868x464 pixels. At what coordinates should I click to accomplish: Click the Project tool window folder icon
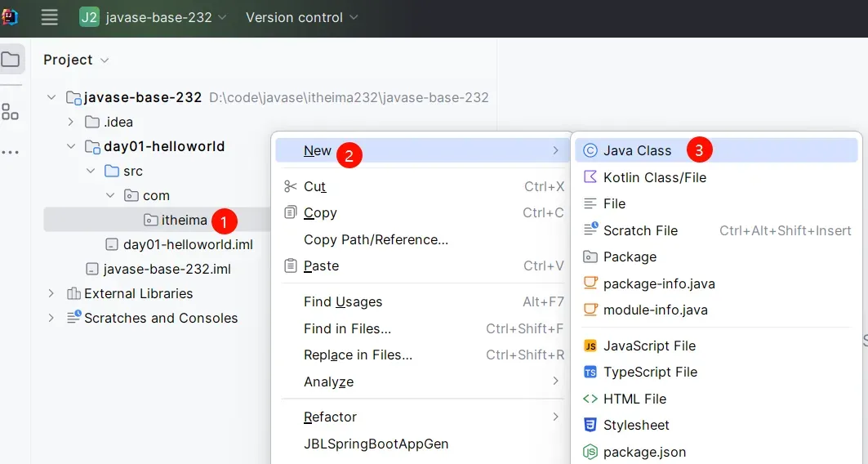pyautogui.click(x=10, y=60)
